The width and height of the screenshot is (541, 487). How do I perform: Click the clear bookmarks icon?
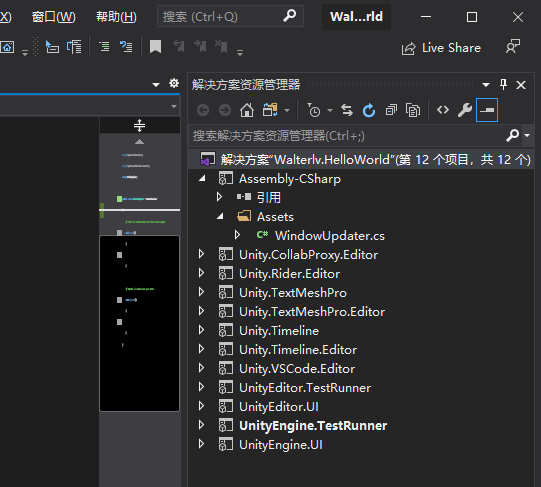click(x=221, y=46)
